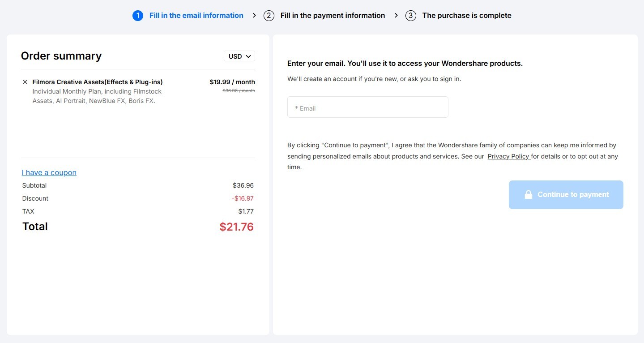Click the step 1 circle icon

coord(138,16)
